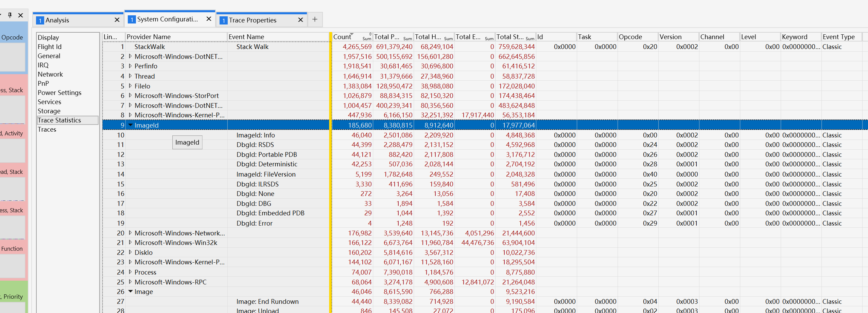Image resolution: width=868 pixels, height=313 pixels.
Task: Click the Keyword column header
Action: click(801, 37)
